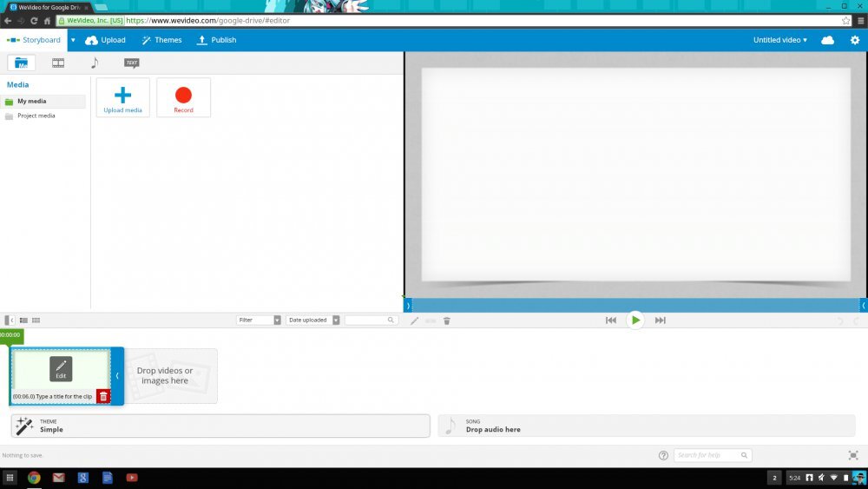Switch media to list view
This screenshot has width=868, height=489.
(23, 320)
